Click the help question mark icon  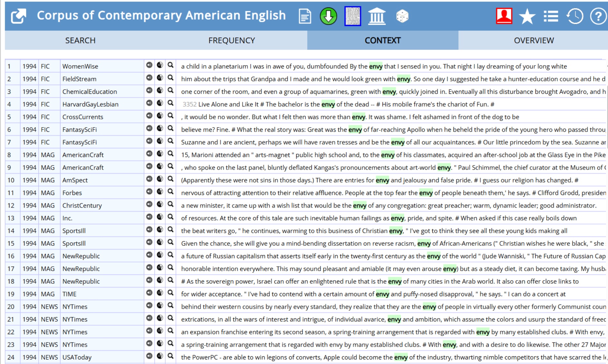[598, 16]
